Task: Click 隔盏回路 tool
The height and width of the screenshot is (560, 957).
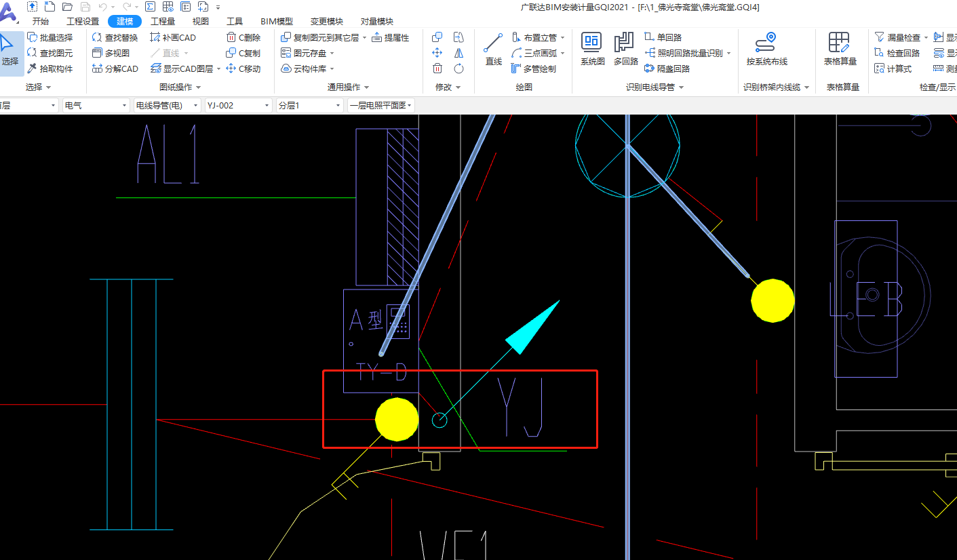Action: coord(667,68)
